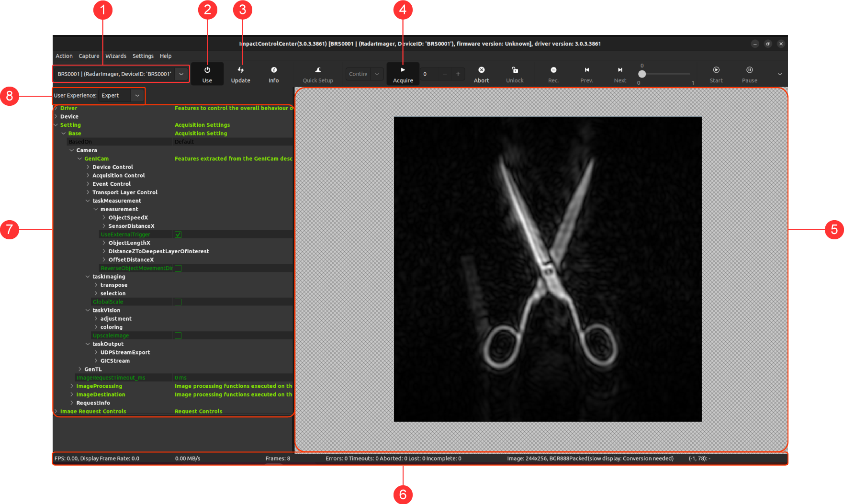
Task: Click the Use power icon
Action: point(207,70)
